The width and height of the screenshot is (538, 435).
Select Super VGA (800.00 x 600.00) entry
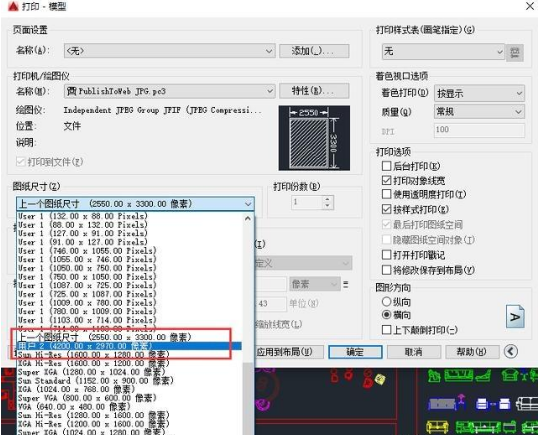pos(87,398)
